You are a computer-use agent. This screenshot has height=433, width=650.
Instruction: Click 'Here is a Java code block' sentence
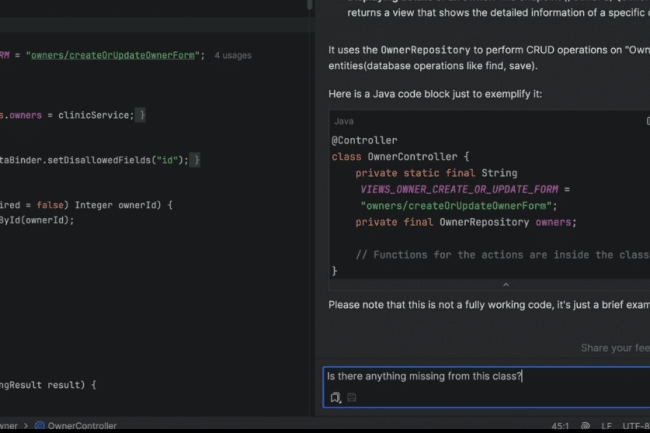pos(435,94)
